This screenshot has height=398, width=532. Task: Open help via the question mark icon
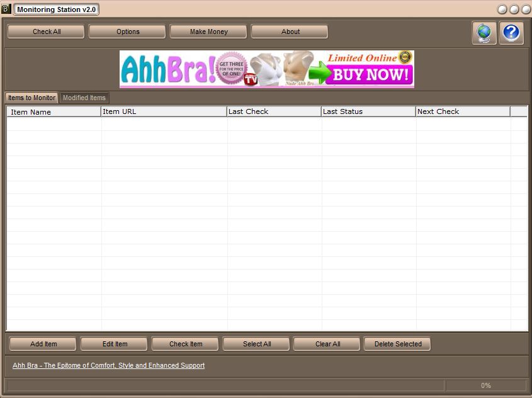tap(511, 33)
